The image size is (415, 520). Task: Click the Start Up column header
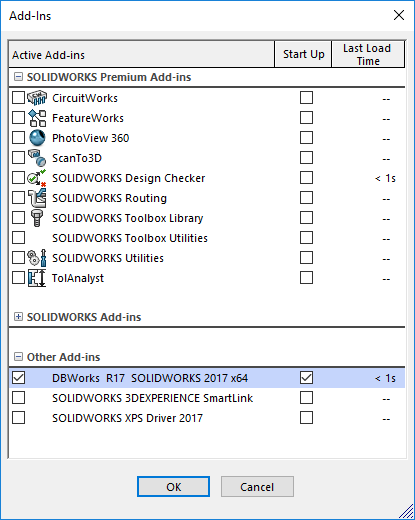303,54
